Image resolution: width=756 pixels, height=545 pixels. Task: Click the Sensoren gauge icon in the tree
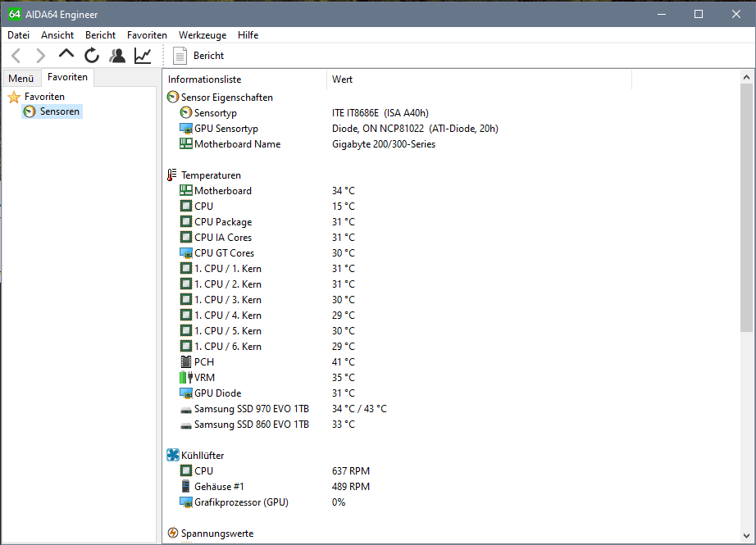tap(30, 111)
